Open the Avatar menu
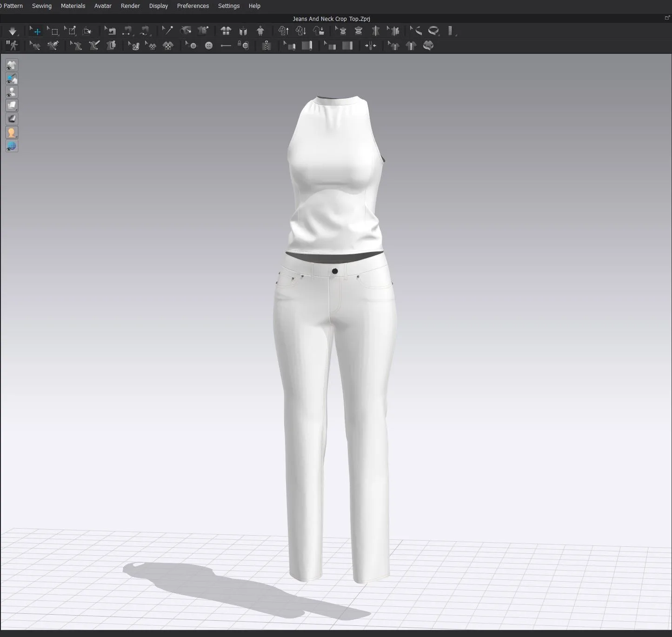Viewport: 672px width, 637px height. tap(103, 6)
